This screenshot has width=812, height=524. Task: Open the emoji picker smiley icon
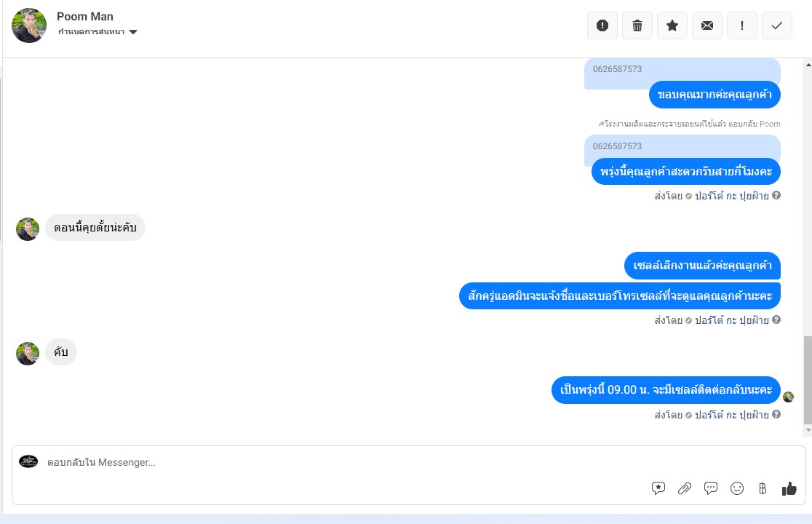737,488
